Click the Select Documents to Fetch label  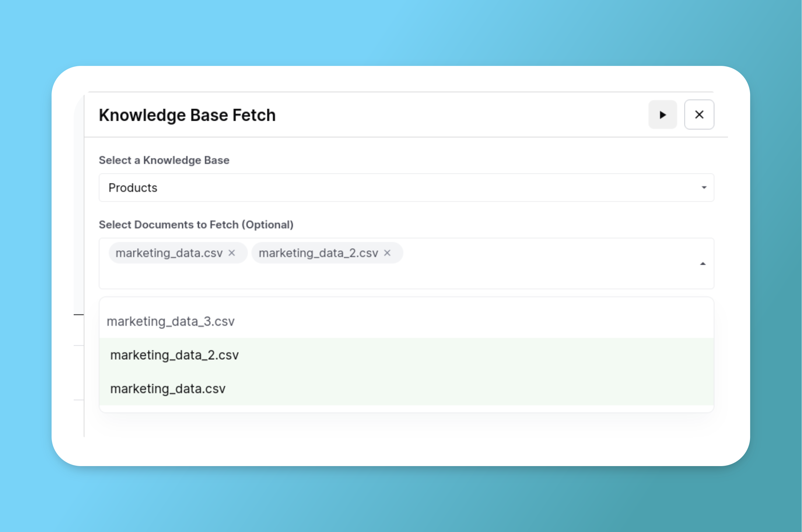click(x=196, y=225)
